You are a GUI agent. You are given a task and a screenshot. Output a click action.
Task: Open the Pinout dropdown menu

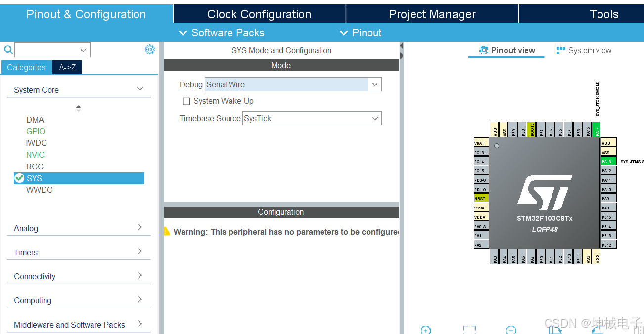click(x=361, y=33)
